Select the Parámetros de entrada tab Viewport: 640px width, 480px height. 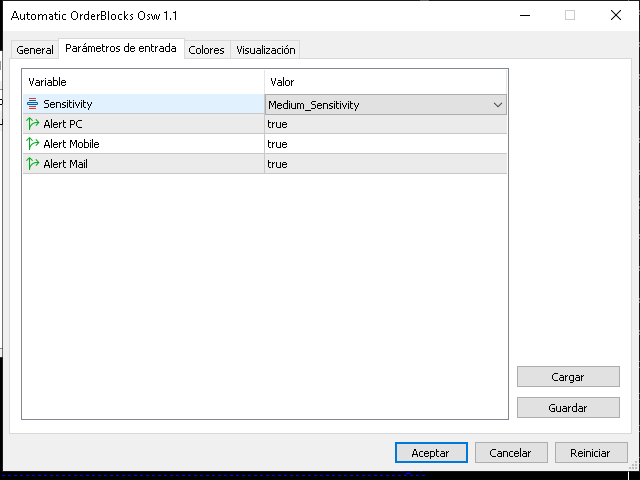(121, 48)
